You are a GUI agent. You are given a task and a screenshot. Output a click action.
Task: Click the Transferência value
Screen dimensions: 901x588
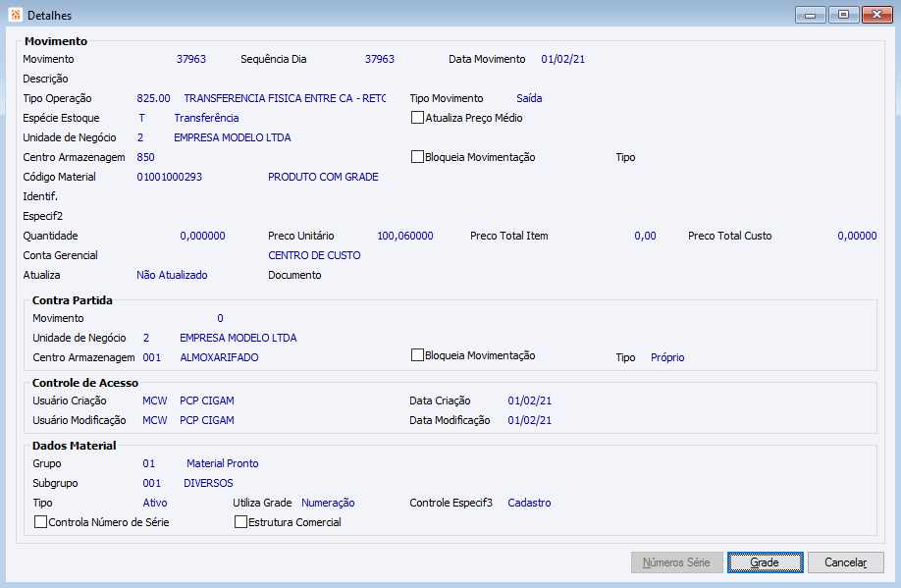point(206,118)
